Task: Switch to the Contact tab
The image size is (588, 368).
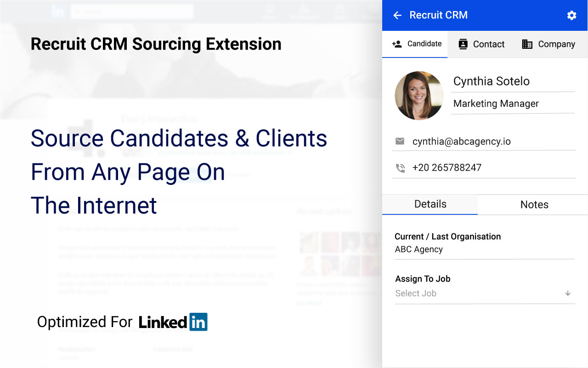Action: [481, 44]
